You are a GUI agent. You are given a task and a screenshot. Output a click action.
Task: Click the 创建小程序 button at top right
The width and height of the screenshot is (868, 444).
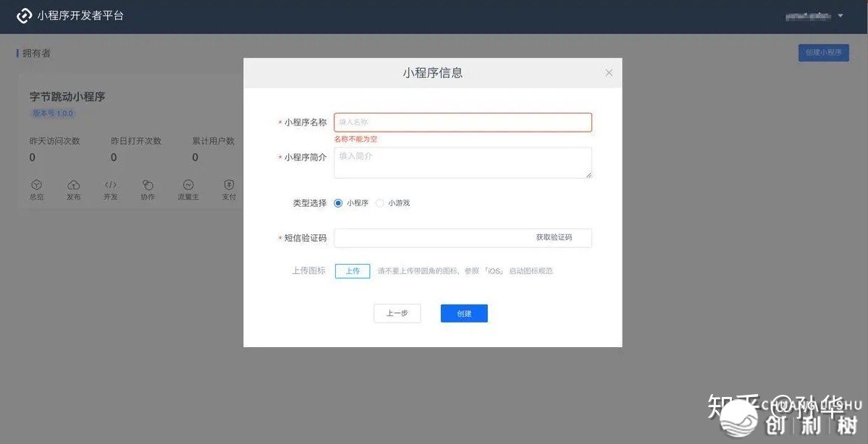tap(823, 53)
